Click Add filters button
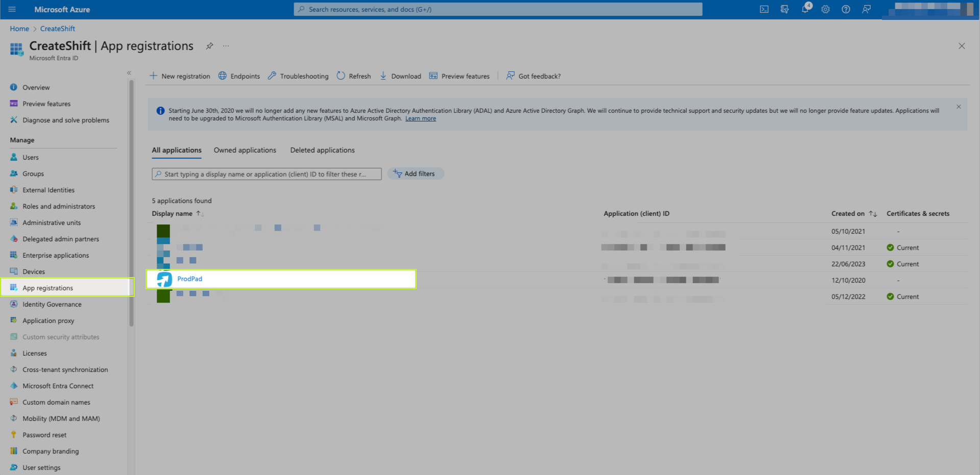The width and height of the screenshot is (980, 475). coord(416,173)
